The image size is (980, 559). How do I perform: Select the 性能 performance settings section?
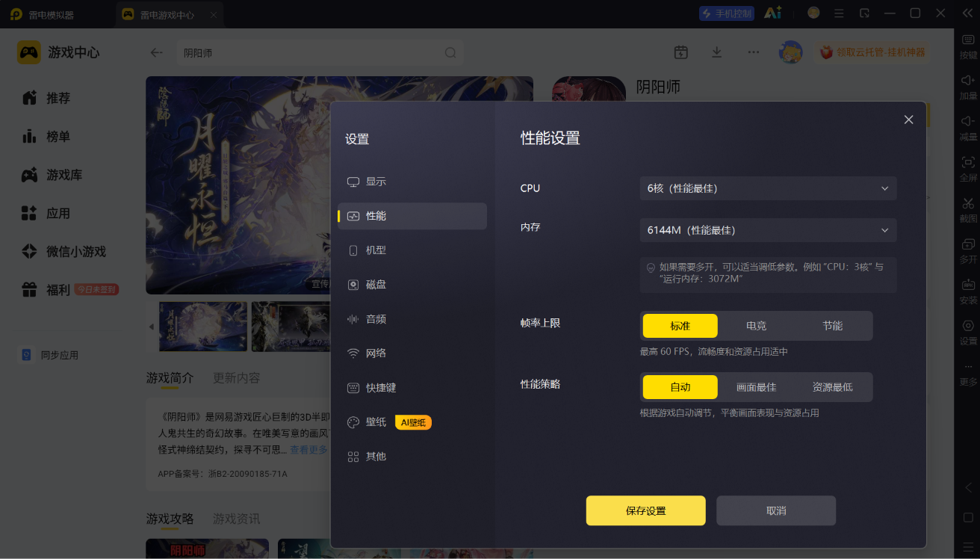click(x=412, y=216)
